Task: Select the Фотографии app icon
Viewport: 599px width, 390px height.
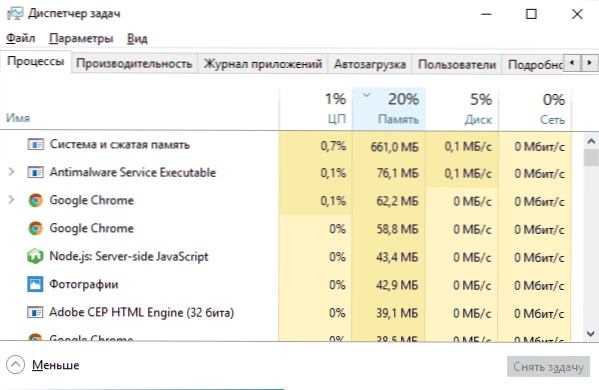Action: pos(35,284)
